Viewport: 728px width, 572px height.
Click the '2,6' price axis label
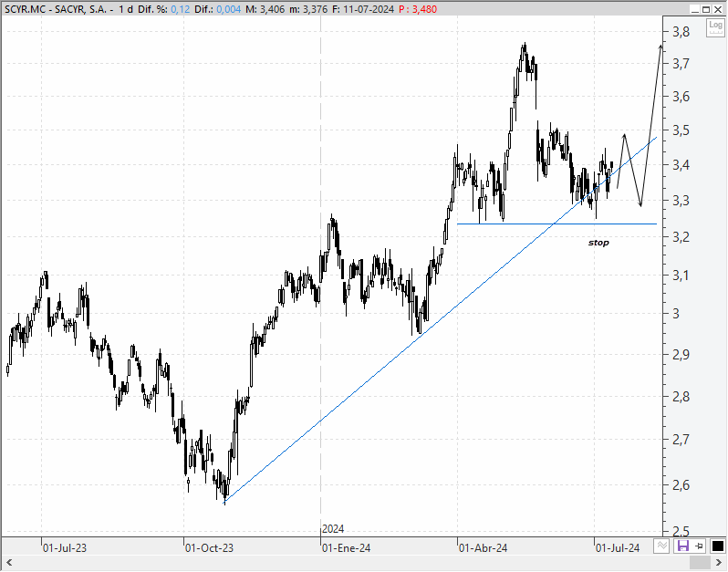click(x=681, y=485)
